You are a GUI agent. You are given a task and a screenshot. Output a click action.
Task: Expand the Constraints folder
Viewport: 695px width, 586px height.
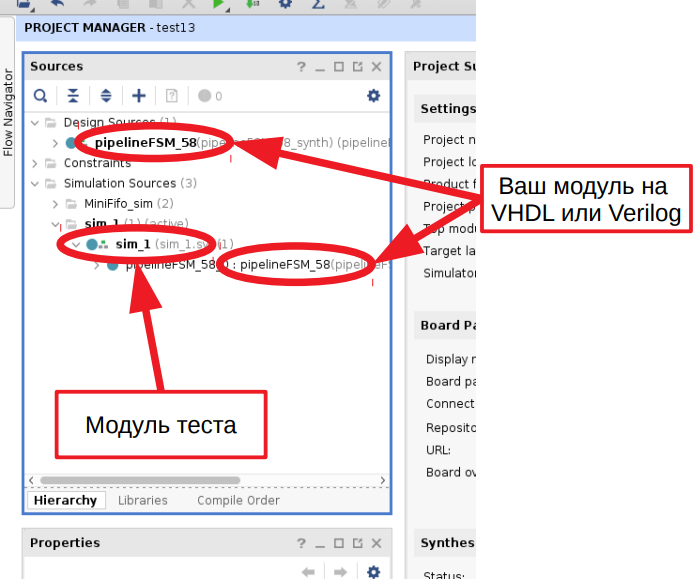click(36, 163)
